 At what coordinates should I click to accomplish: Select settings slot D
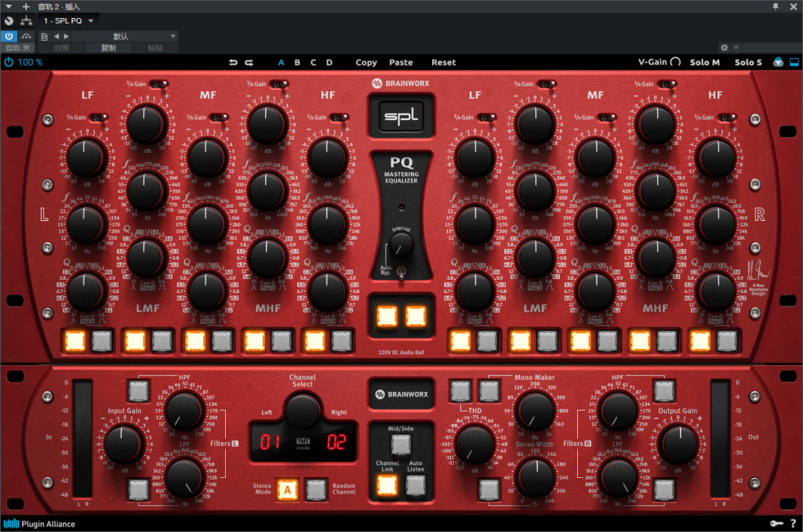point(329,63)
